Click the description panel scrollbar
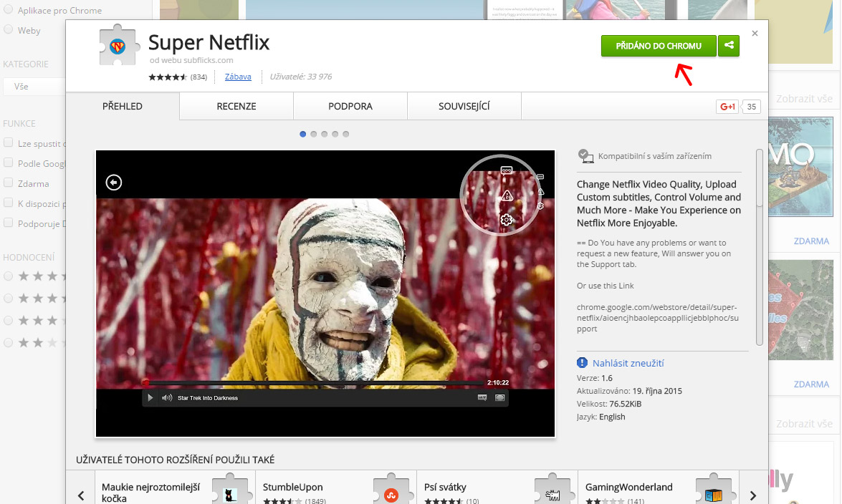 [x=760, y=247]
